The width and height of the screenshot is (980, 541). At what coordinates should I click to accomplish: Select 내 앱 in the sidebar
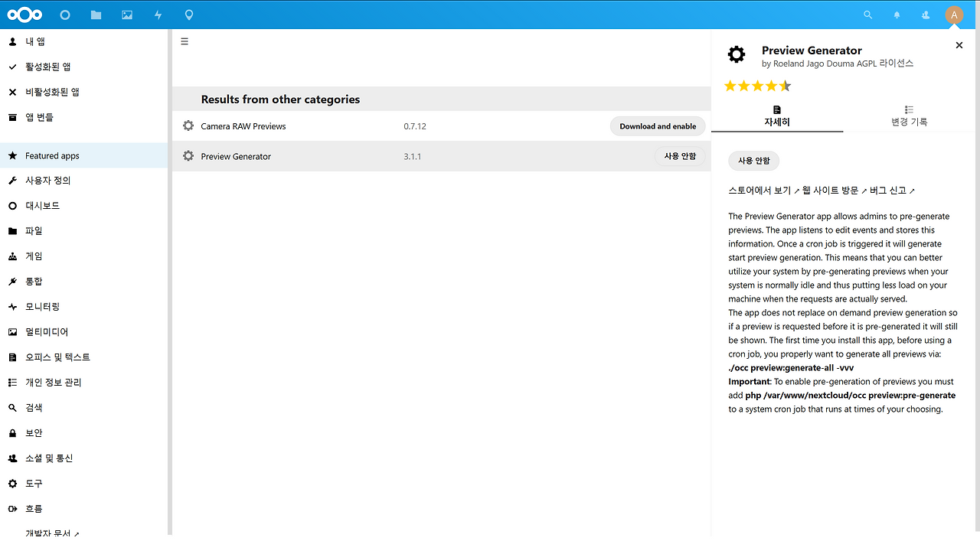tap(83, 41)
